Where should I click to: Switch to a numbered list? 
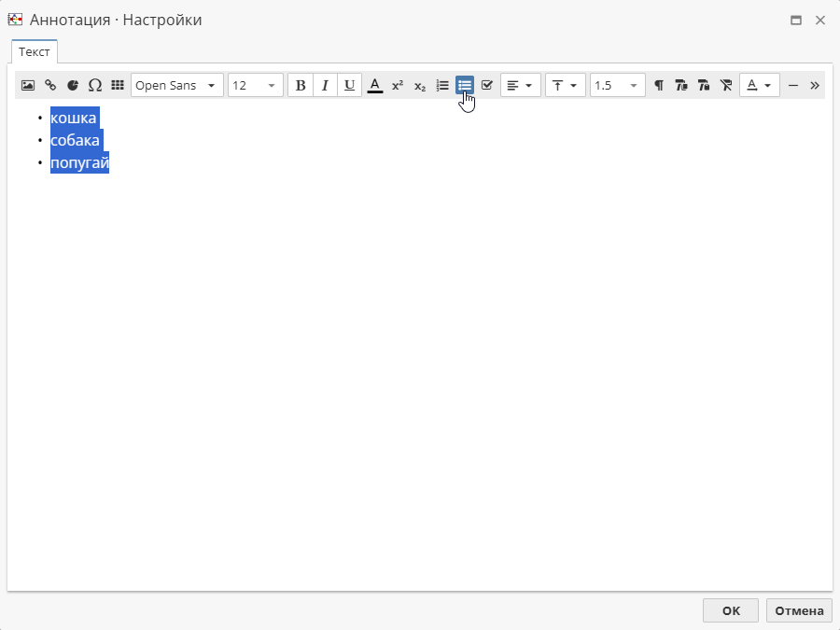pos(441,85)
